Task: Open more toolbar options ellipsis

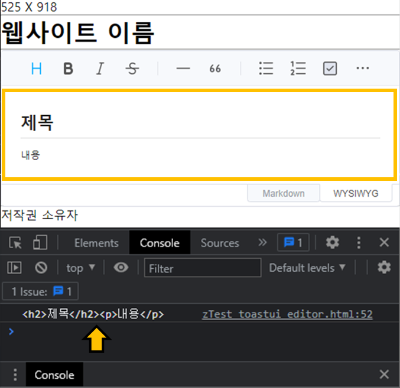Action: (362, 68)
